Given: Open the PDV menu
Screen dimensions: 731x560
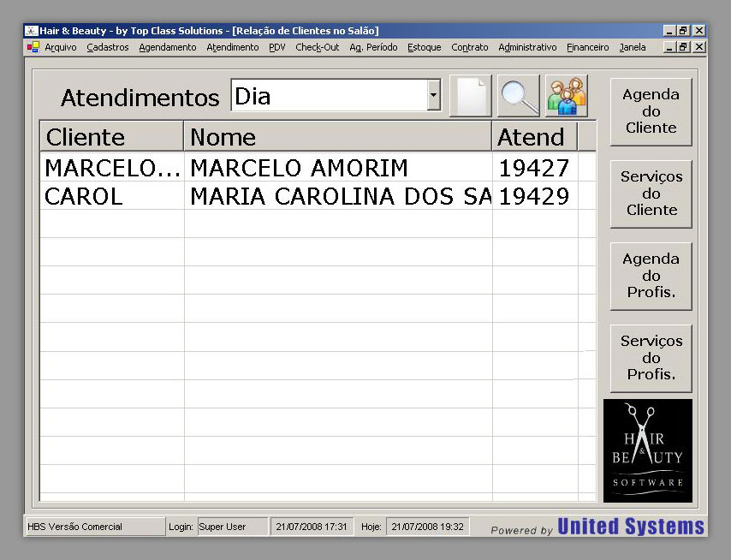Looking at the screenshot, I should pyautogui.click(x=277, y=47).
